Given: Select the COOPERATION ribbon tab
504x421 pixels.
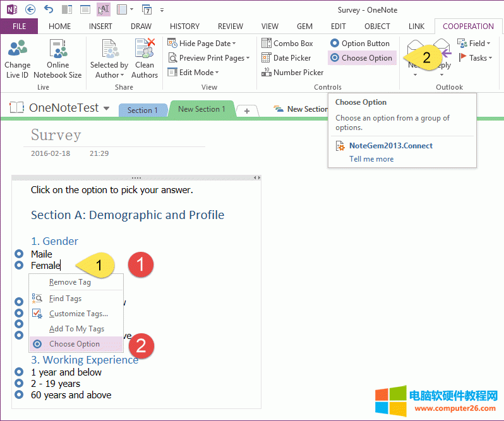Looking at the screenshot, I should 468,27.
